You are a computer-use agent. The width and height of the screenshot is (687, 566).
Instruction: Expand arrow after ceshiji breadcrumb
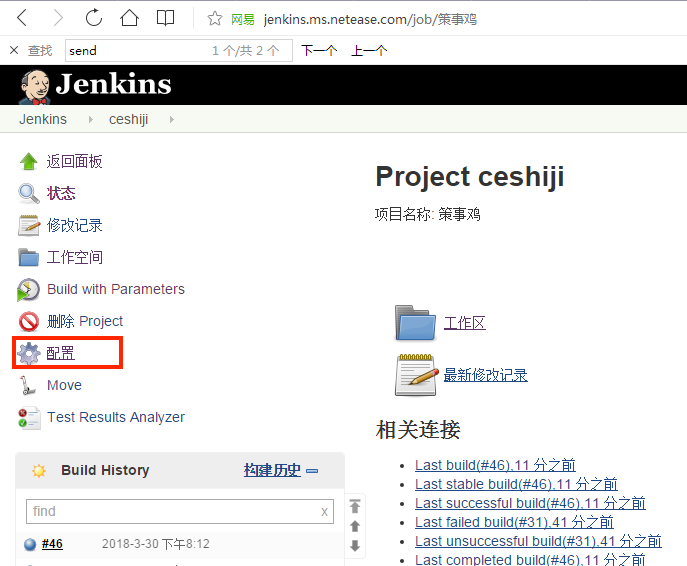(x=172, y=119)
